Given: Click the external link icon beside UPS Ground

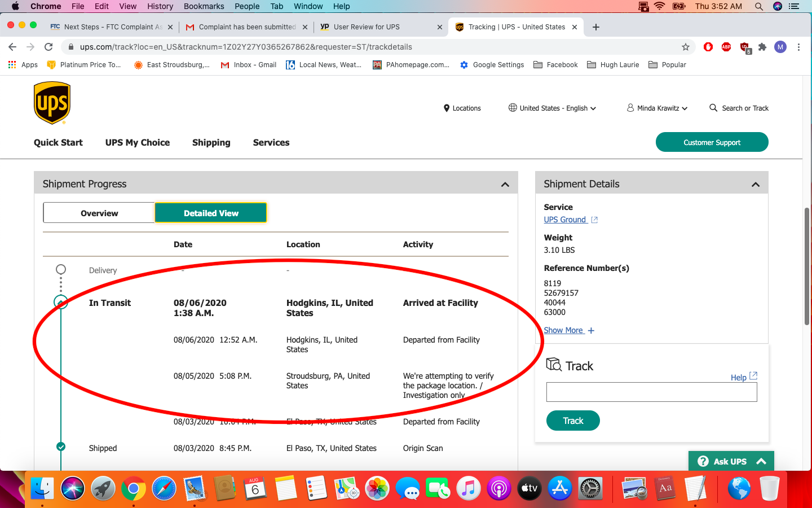Looking at the screenshot, I should point(594,220).
